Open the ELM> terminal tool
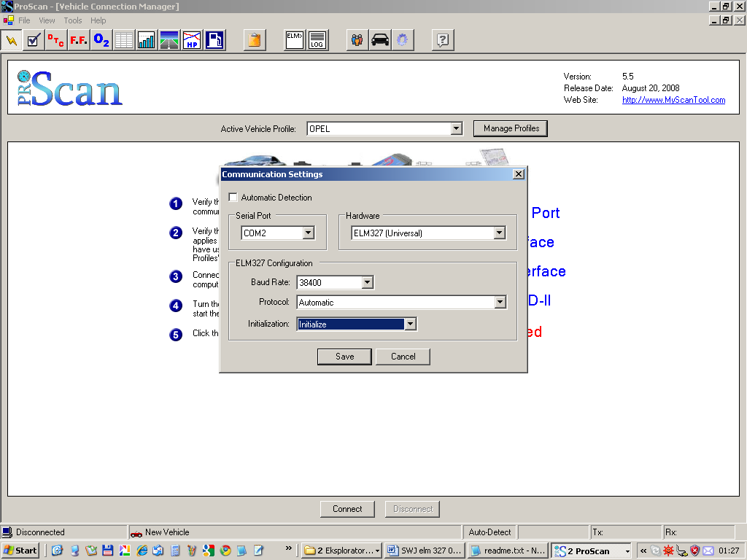 tap(295, 41)
